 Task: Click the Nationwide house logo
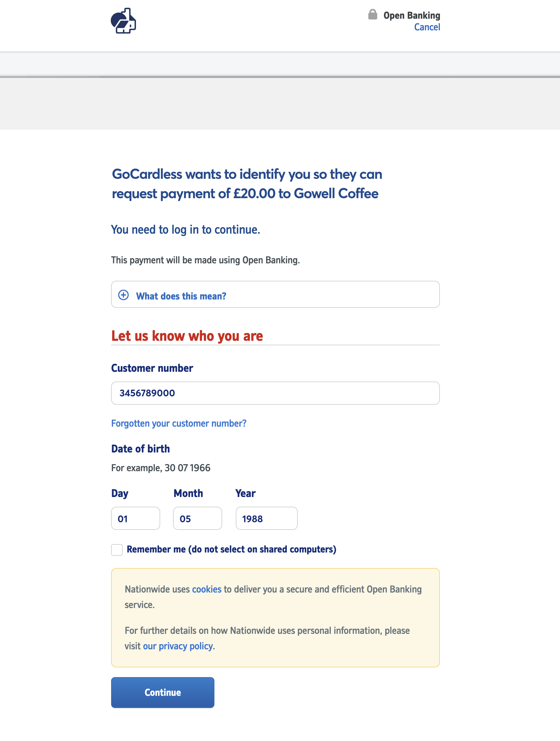123,21
